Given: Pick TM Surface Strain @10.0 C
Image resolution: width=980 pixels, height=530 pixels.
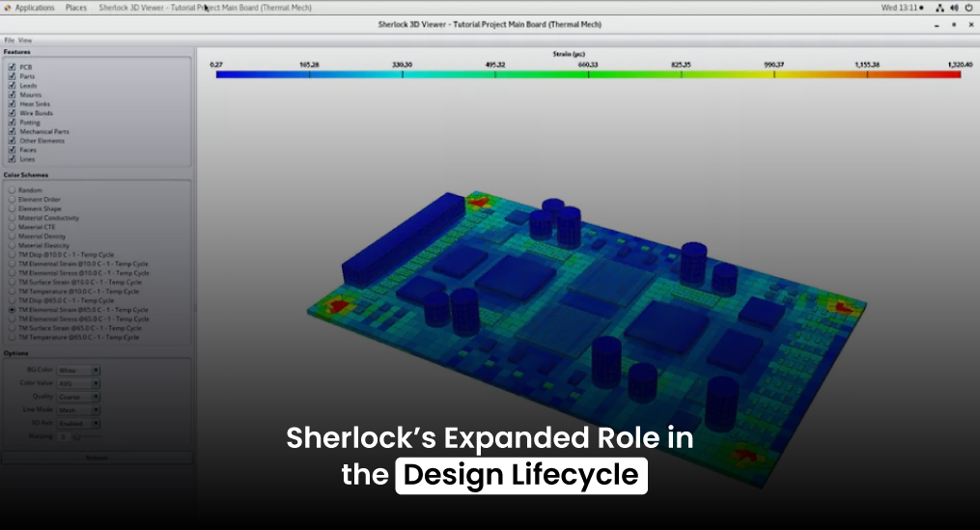Looking at the screenshot, I should [x=12, y=282].
